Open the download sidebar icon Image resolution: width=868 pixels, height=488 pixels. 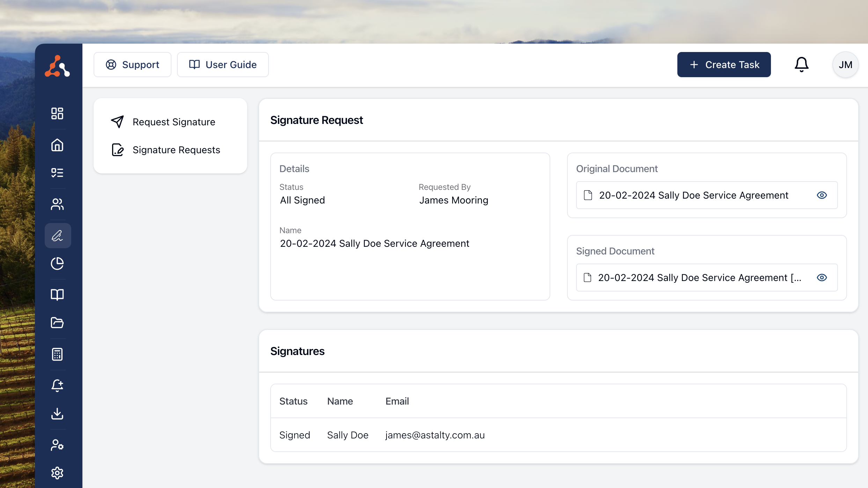click(57, 414)
